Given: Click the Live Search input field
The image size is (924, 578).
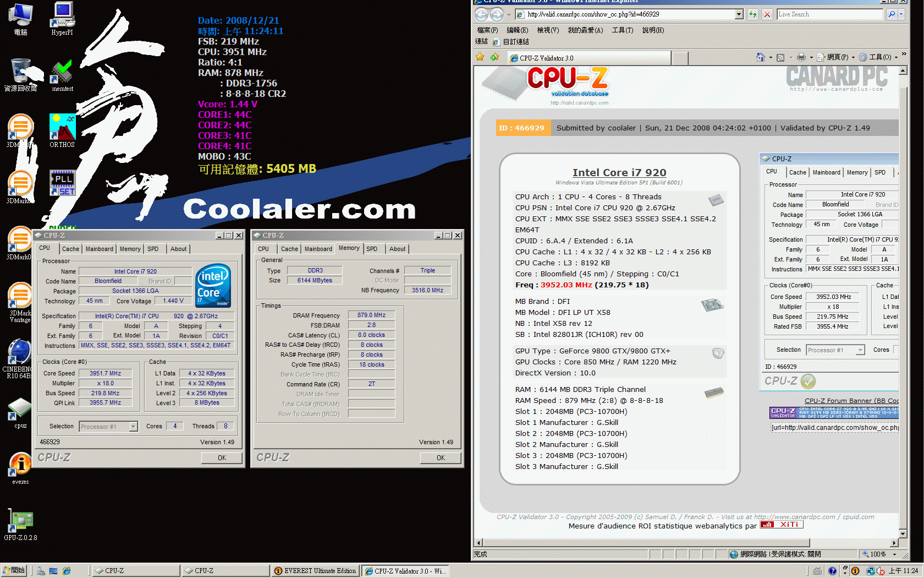Looking at the screenshot, I should coord(830,14).
